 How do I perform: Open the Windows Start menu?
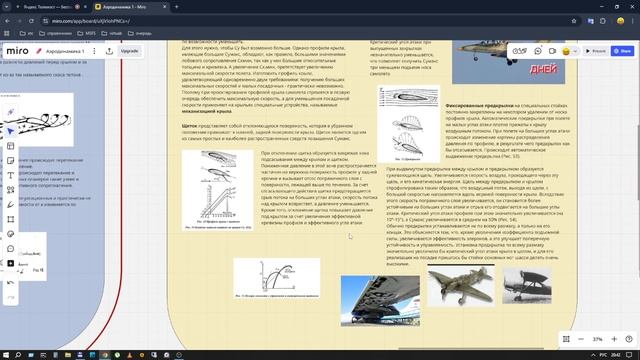6,355
